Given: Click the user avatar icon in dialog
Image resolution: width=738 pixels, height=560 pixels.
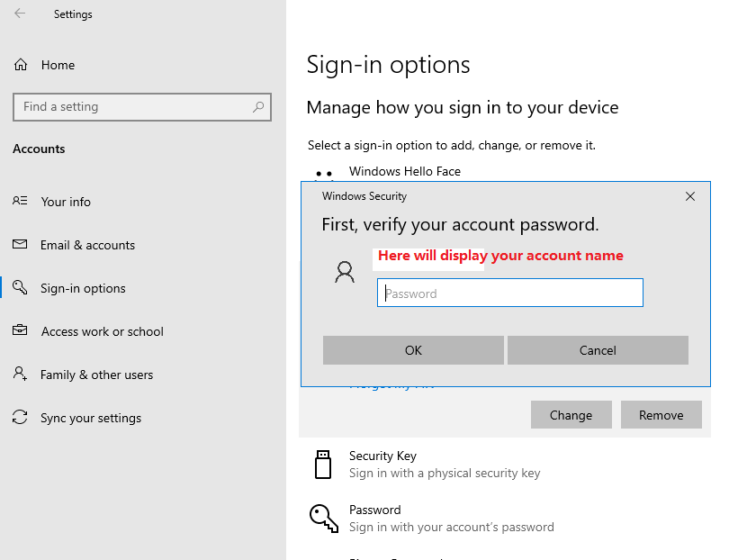Looking at the screenshot, I should point(345,272).
